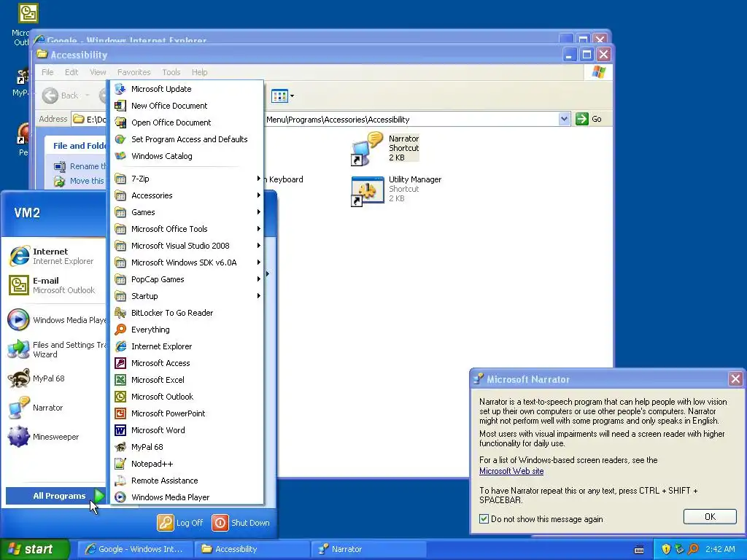The height and width of the screenshot is (560, 747).
Task: Open Internet Explorer in programs list
Action: (x=187, y=346)
